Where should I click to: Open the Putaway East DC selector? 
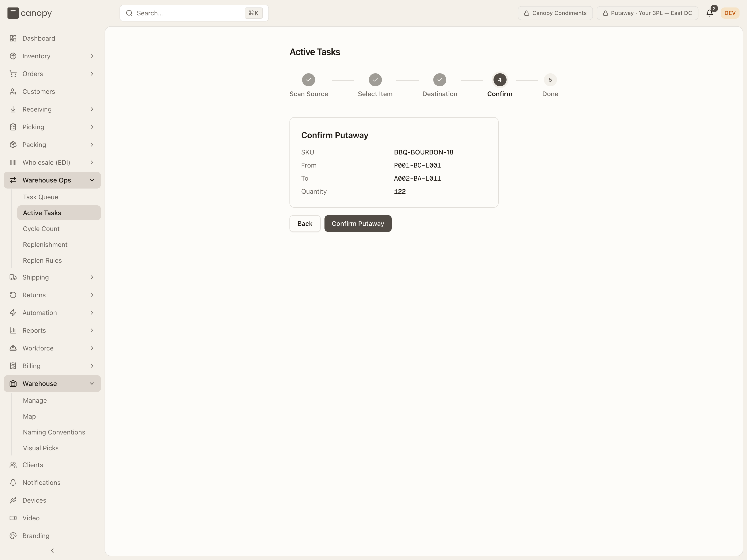point(647,13)
